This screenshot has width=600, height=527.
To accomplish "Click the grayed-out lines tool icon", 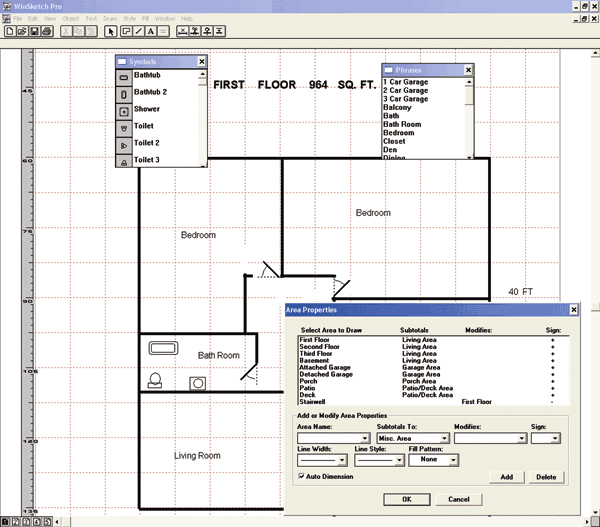I will pos(163,31).
